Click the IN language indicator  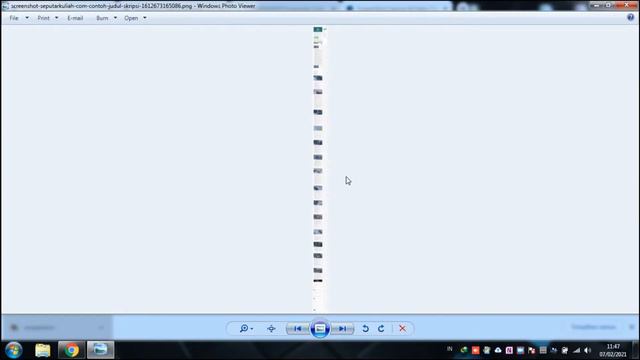click(x=450, y=349)
